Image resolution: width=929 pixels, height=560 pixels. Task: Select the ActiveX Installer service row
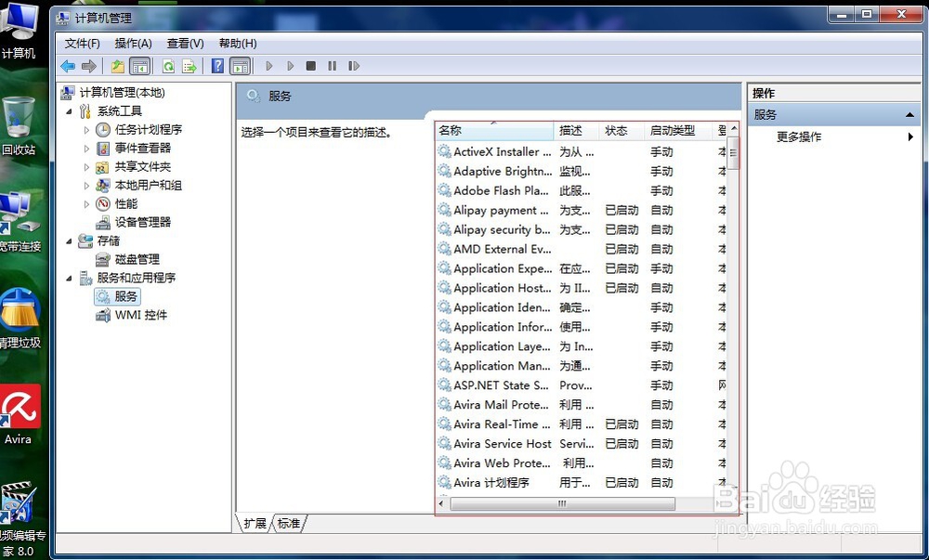582,152
